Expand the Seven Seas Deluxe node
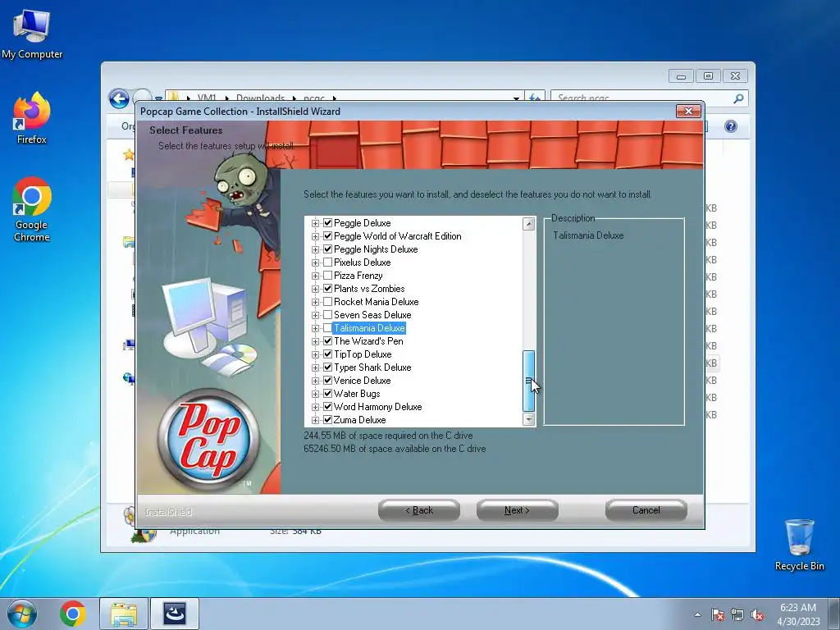Image resolution: width=840 pixels, height=630 pixels. 315,315
